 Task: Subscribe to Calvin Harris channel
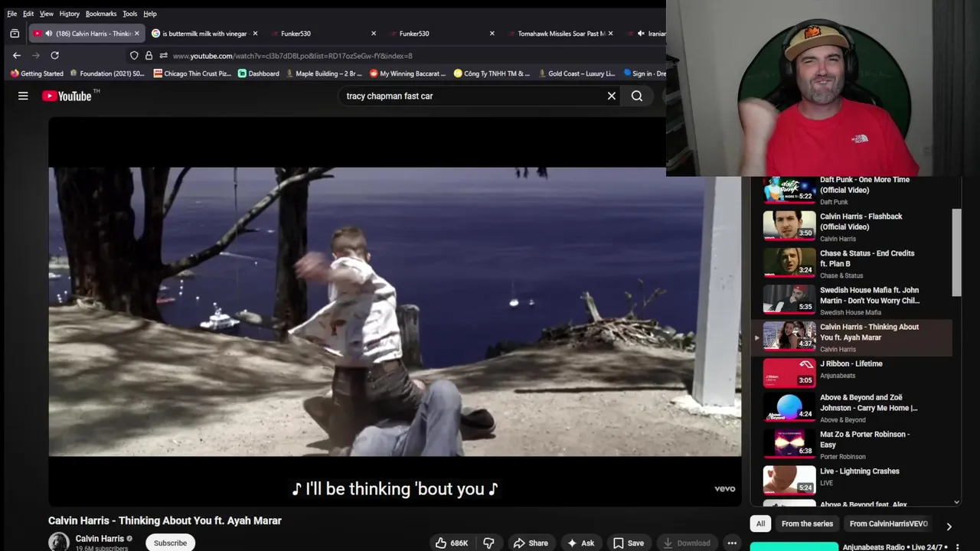point(170,543)
